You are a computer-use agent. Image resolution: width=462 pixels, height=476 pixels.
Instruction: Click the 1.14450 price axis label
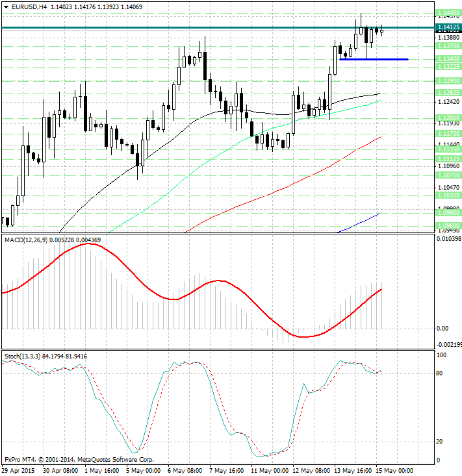click(x=448, y=13)
